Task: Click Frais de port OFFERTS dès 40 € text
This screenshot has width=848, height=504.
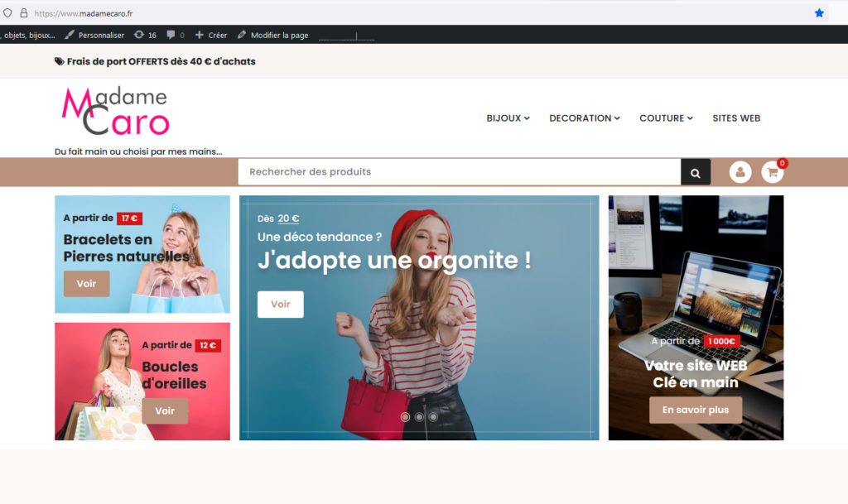Action: [161, 61]
